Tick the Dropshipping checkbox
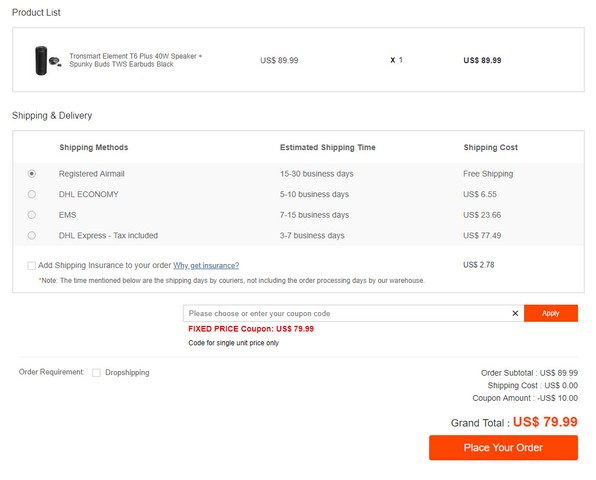This screenshot has height=480, width=596. click(97, 372)
